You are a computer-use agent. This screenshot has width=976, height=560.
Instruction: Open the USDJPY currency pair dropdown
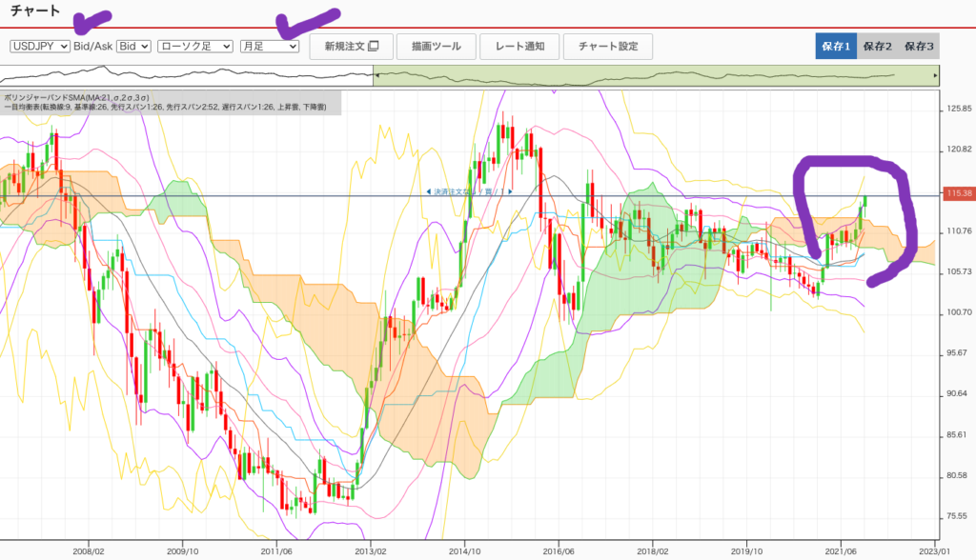pos(40,46)
